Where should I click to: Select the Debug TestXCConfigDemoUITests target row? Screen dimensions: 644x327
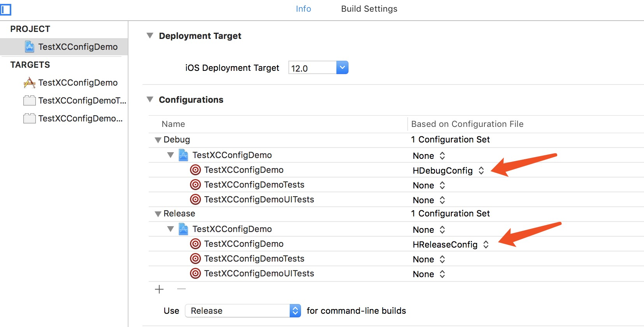(259, 199)
